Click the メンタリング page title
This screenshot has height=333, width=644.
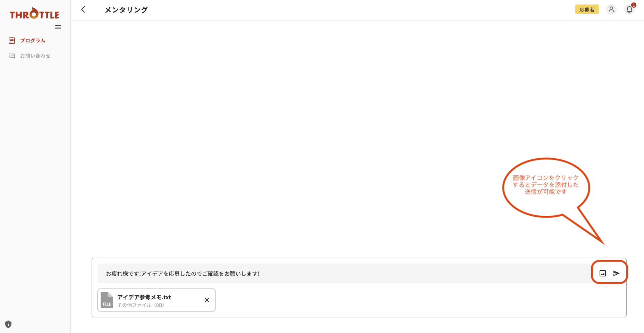pyautogui.click(x=126, y=10)
